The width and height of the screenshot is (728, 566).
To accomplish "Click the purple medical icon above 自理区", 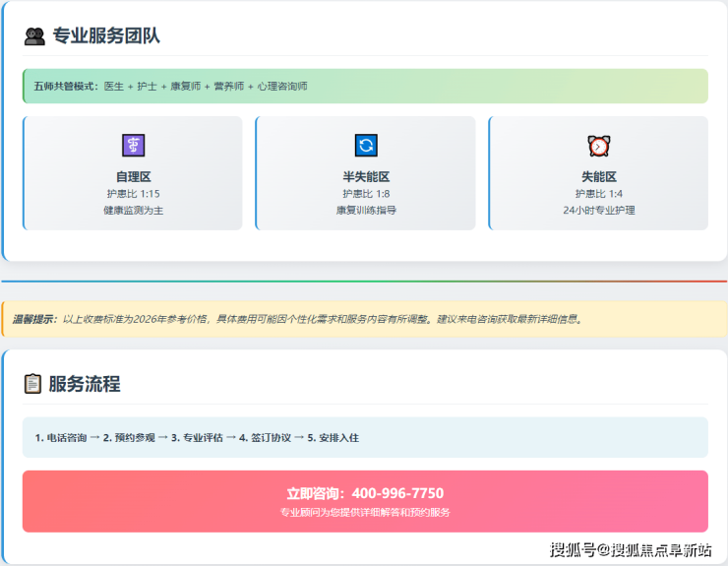I will 133,146.
